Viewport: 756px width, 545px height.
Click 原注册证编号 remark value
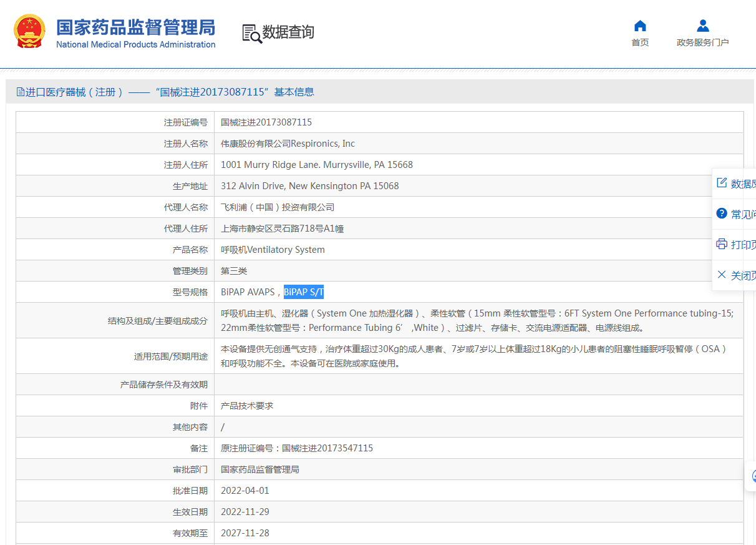pos(297,448)
